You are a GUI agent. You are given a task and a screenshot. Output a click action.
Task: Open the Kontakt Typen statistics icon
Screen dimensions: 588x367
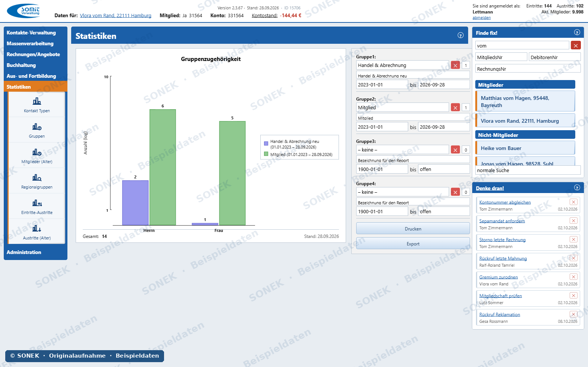[x=37, y=101]
